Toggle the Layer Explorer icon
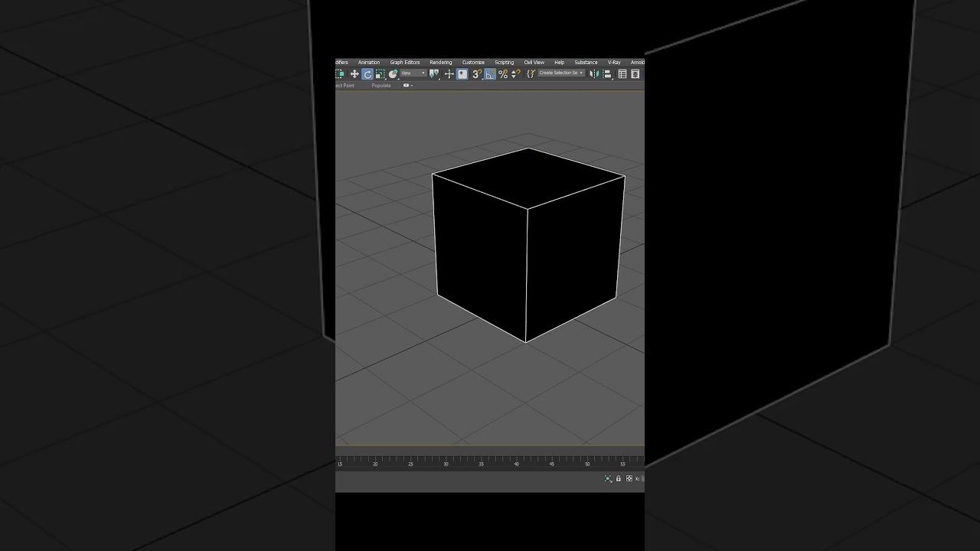Viewport: 980px width, 551px height. (635, 74)
